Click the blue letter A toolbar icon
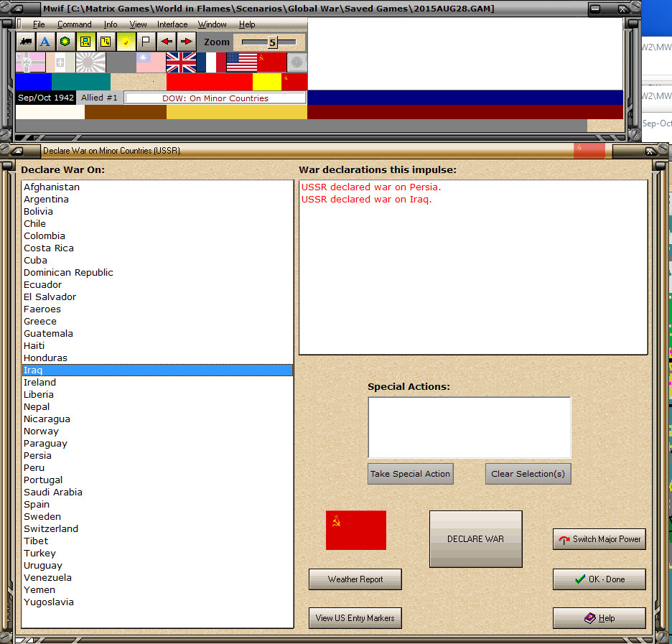672x644 pixels. 45,42
